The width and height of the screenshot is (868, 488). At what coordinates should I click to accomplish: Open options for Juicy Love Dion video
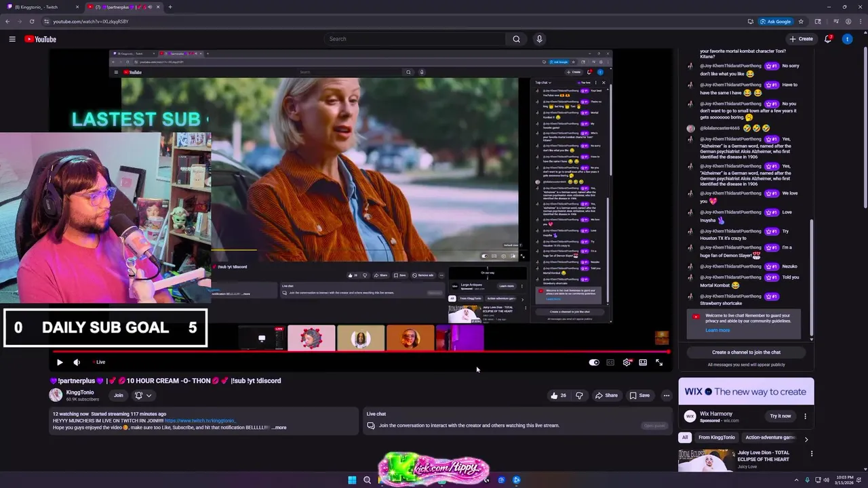(x=811, y=453)
